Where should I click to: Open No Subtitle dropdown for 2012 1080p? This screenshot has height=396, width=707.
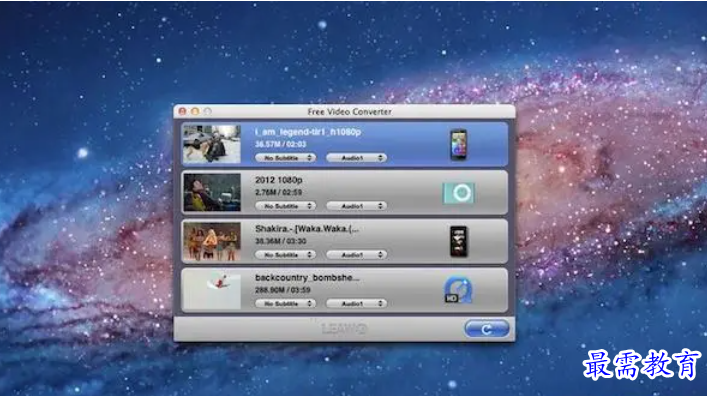[285, 206]
